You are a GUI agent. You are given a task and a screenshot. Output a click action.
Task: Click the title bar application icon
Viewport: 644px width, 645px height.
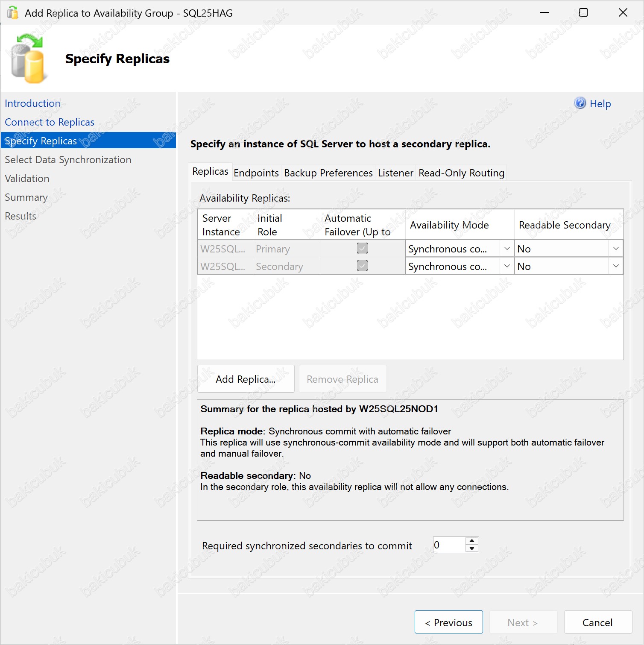[13, 13]
